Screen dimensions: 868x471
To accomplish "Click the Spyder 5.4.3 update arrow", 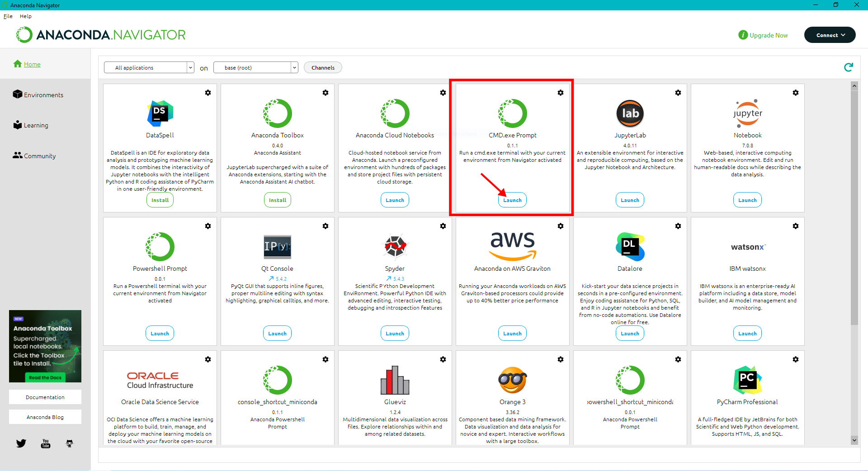I will tap(389, 279).
